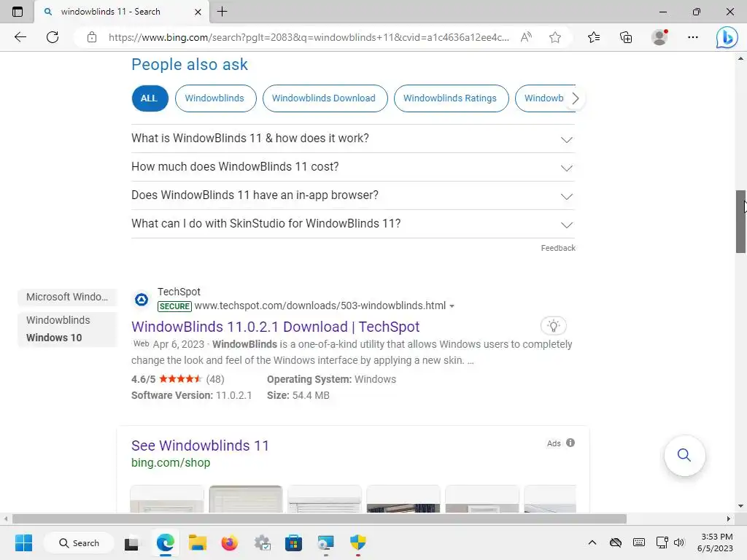Click the Feedback link
The image size is (747, 560).
point(558,248)
